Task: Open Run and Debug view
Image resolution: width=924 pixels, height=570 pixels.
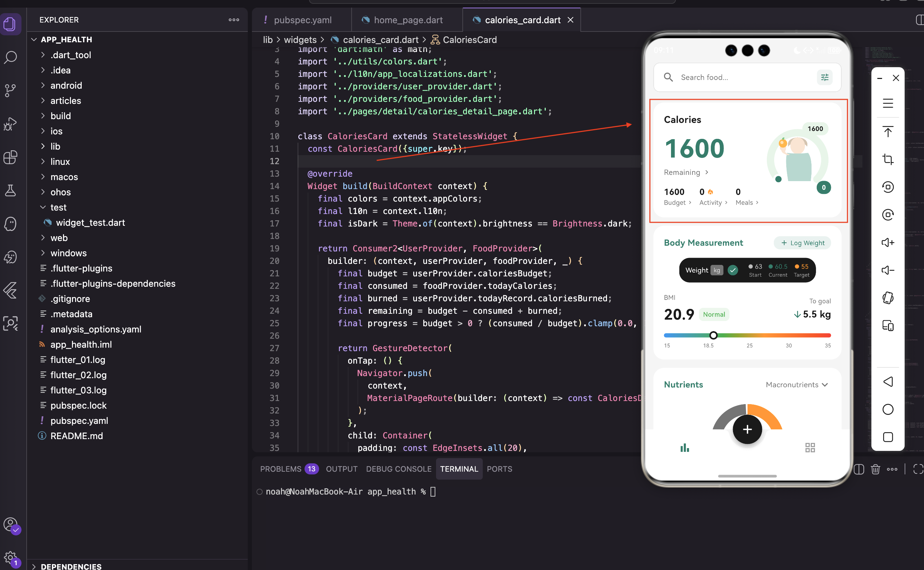Action: click(10, 124)
